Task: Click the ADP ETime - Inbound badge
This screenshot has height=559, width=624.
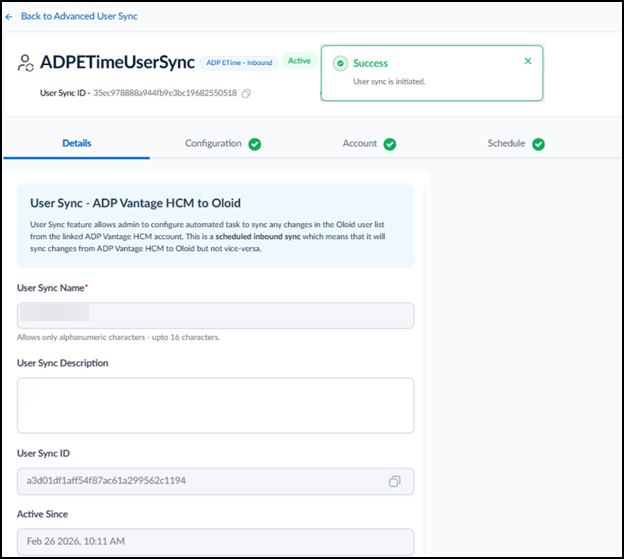Action: (239, 63)
